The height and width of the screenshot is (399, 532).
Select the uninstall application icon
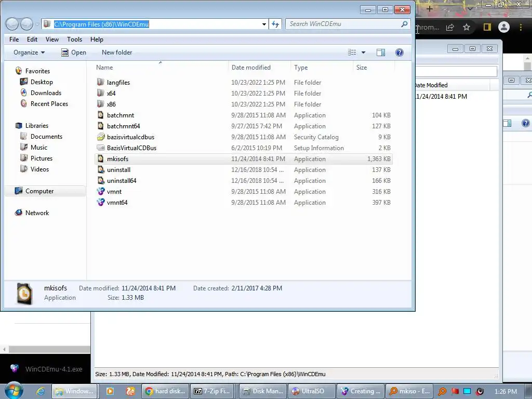pos(101,170)
